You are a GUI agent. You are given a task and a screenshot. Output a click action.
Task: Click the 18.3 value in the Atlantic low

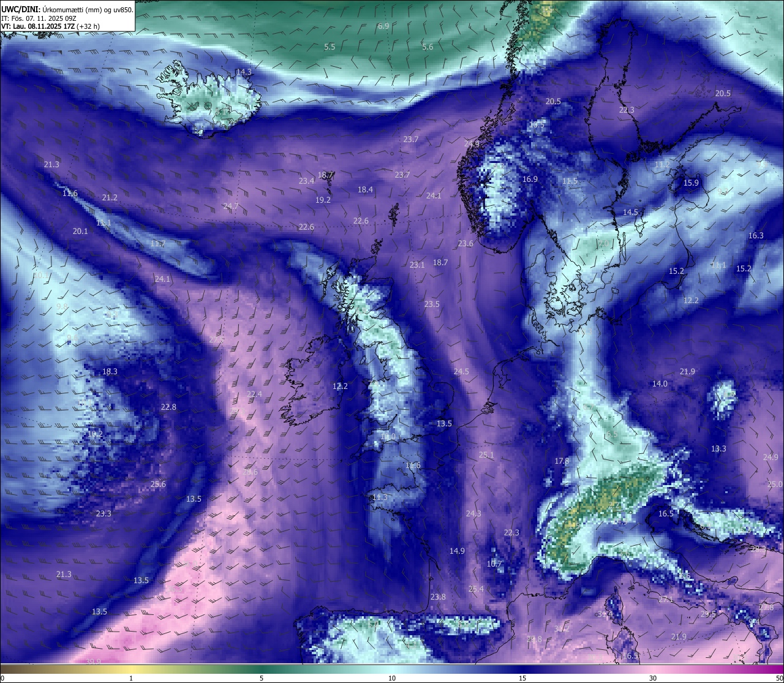(110, 372)
